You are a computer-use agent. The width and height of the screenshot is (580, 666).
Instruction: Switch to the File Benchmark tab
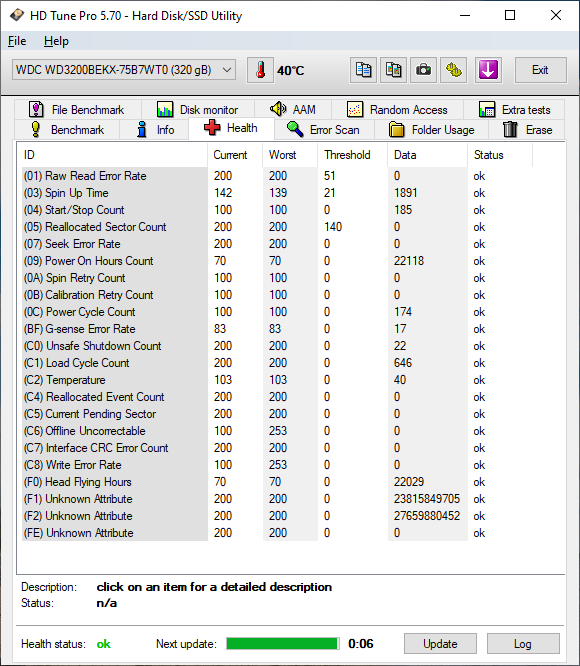[78, 110]
